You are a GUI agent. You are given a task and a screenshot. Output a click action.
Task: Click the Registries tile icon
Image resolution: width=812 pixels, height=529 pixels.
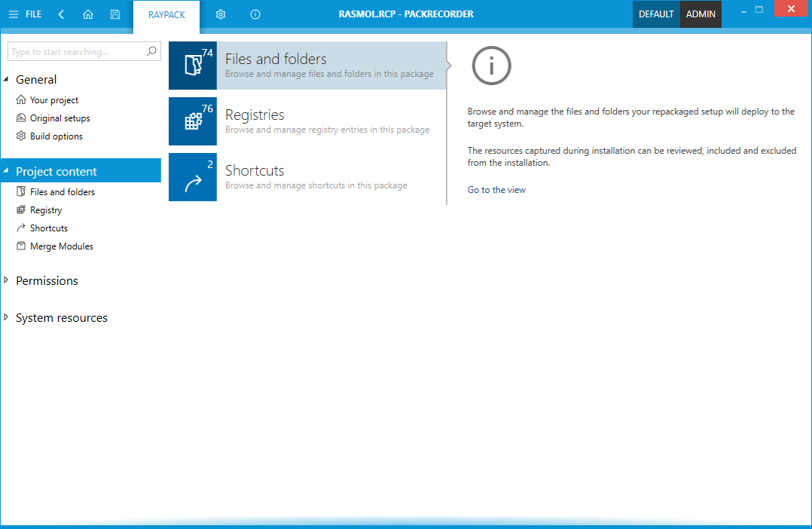(x=193, y=121)
